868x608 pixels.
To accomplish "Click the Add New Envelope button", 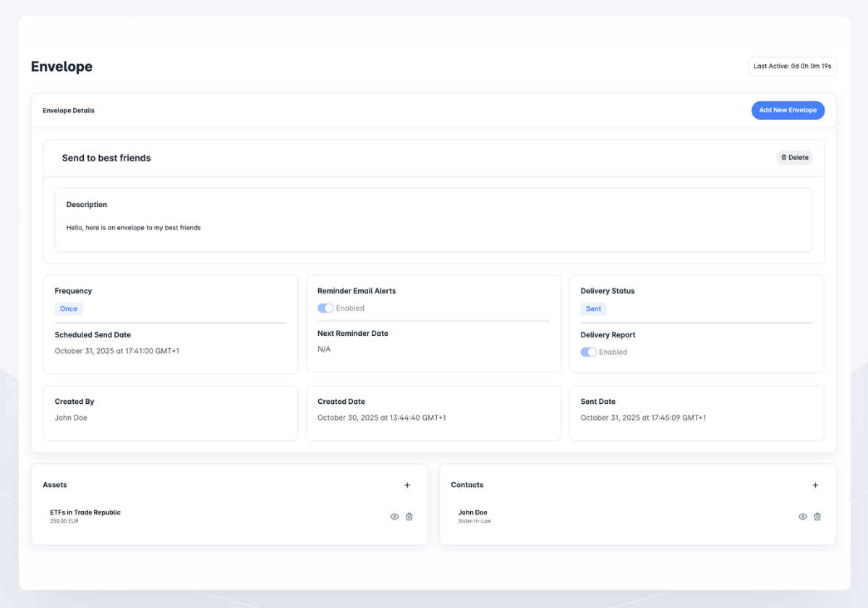I will [x=788, y=110].
